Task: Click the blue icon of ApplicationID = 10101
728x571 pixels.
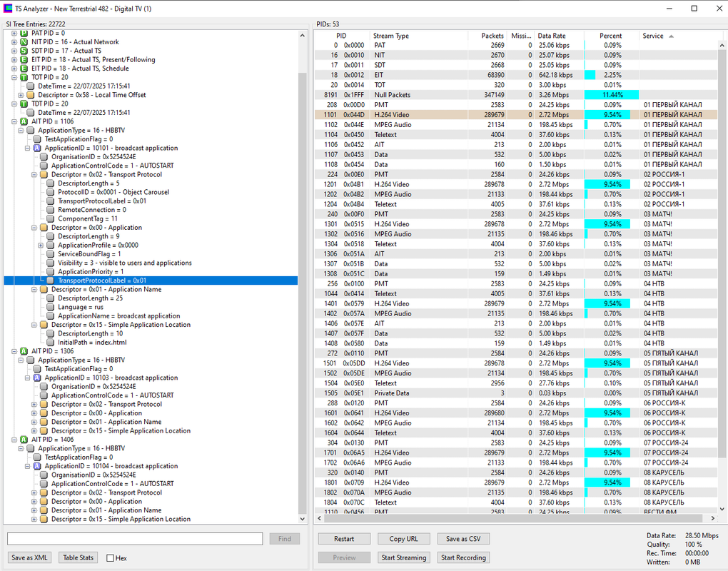Action: 37,148
